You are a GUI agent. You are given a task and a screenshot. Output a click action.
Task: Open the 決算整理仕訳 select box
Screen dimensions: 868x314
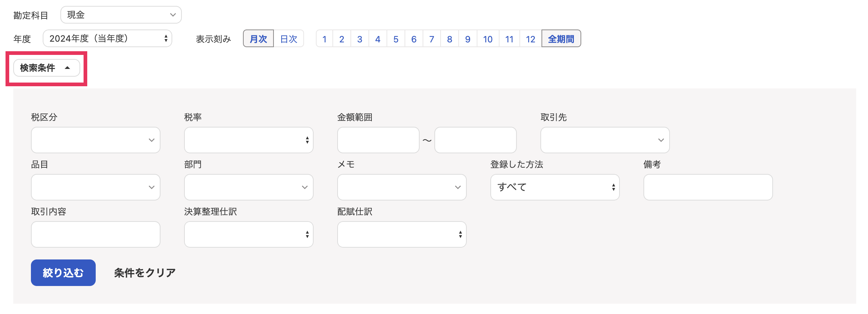point(249,234)
